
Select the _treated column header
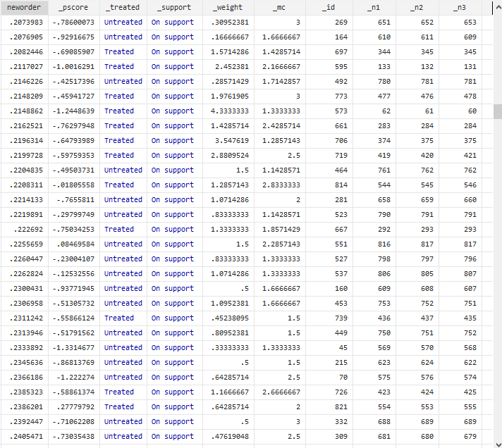point(123,7)
